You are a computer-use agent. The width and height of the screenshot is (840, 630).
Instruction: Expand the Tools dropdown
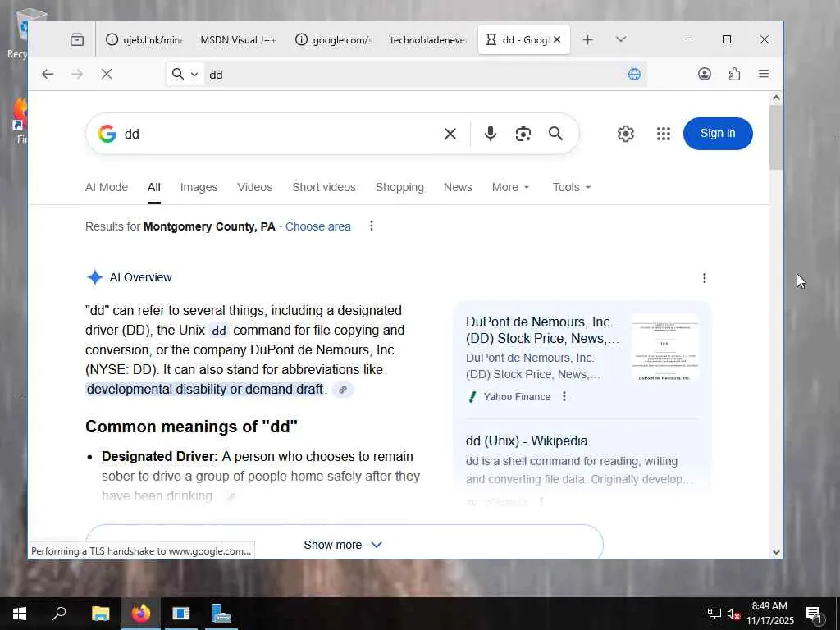point(572,187)
